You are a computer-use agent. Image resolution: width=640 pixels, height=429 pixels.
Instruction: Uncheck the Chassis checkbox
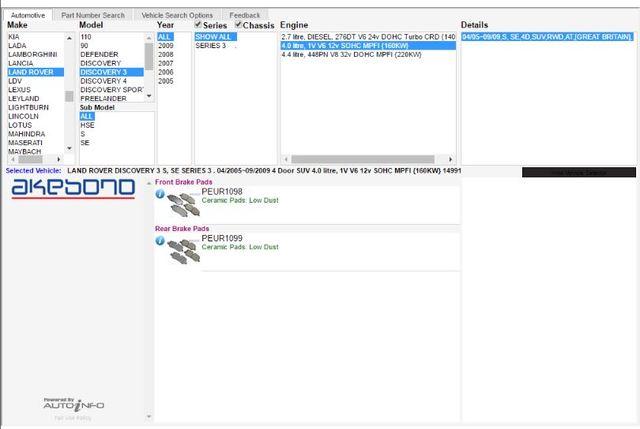(x=238, y=25)
